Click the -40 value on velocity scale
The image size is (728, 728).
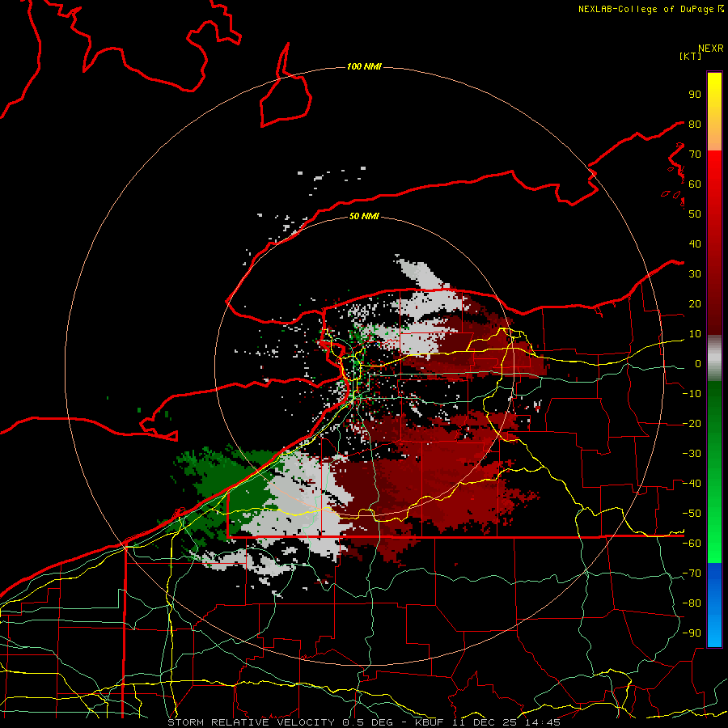(692, 484)
